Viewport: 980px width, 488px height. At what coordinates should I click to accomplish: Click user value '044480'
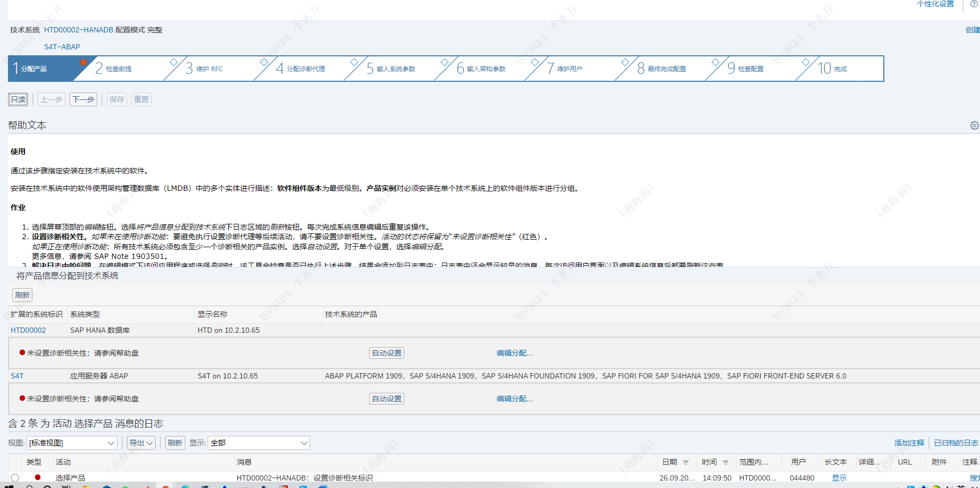pos(802,478)
